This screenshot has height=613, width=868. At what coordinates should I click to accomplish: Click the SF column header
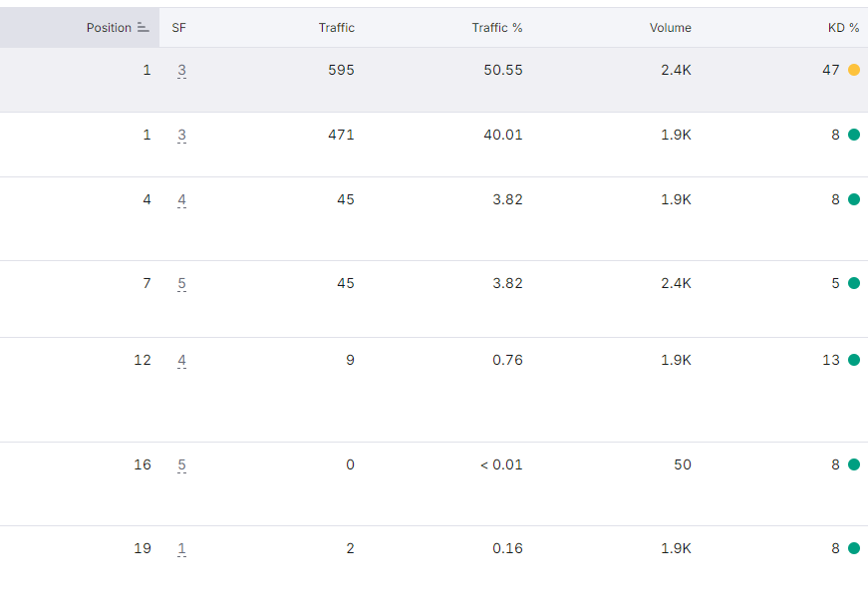178,28
